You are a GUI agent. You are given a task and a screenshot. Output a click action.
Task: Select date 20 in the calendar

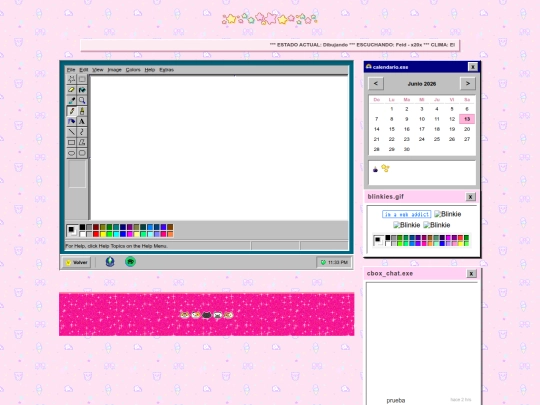[x=467, y=129]
